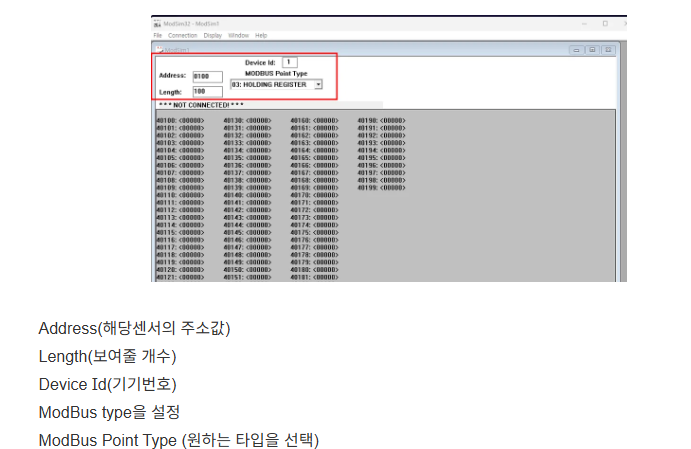This screenshot has width=691, height=449.
Task: Select register 40175 value
Action: pyautogui.click(x=326, y=232)
